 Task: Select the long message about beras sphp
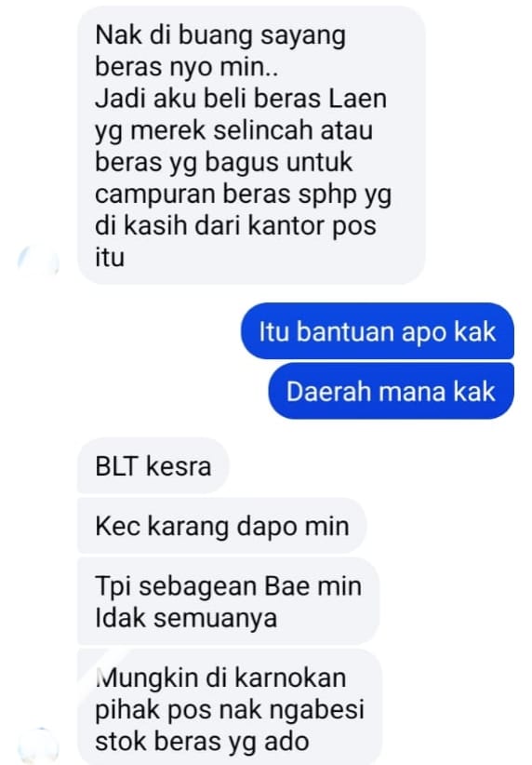coord(250,145)
